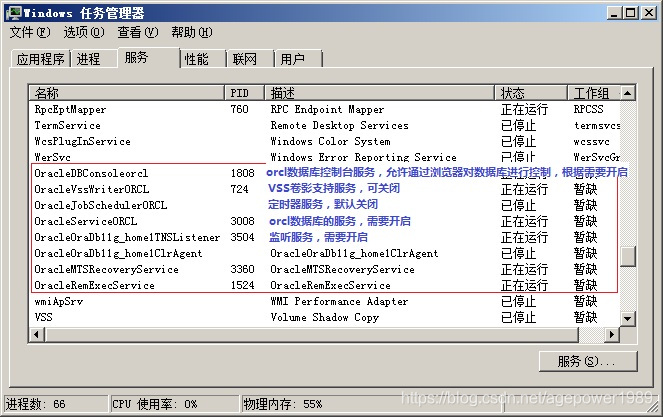The image size is (663, 417).
Task: Switch to the 性能 tab
Action: [203, 59]
